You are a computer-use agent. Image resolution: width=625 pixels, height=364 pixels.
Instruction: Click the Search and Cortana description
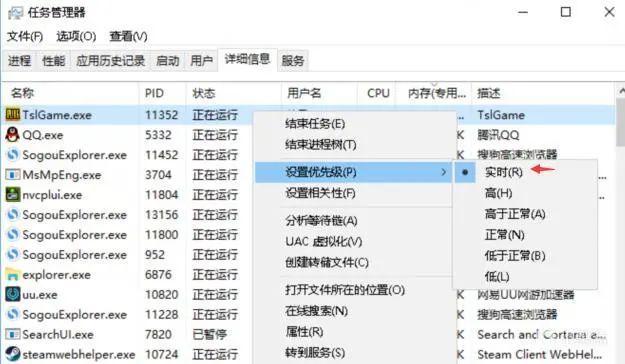pyautogui.click(x=541, y=334)
